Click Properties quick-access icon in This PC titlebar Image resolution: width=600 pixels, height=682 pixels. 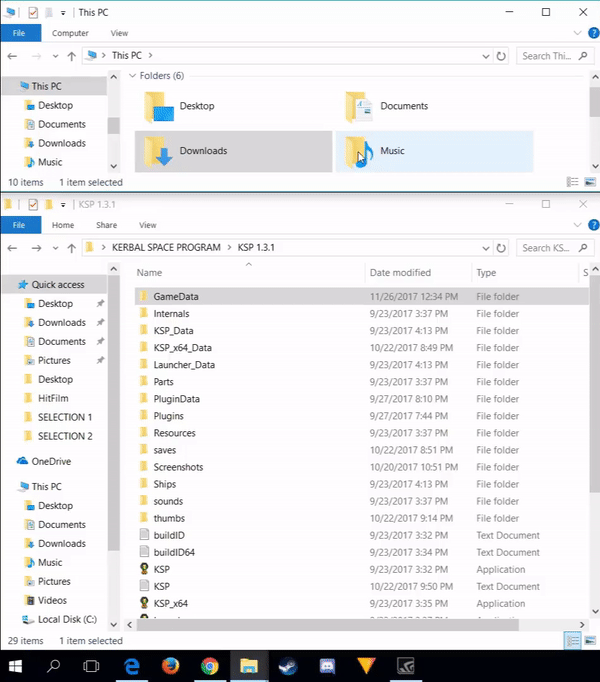[x=33, y=13]
